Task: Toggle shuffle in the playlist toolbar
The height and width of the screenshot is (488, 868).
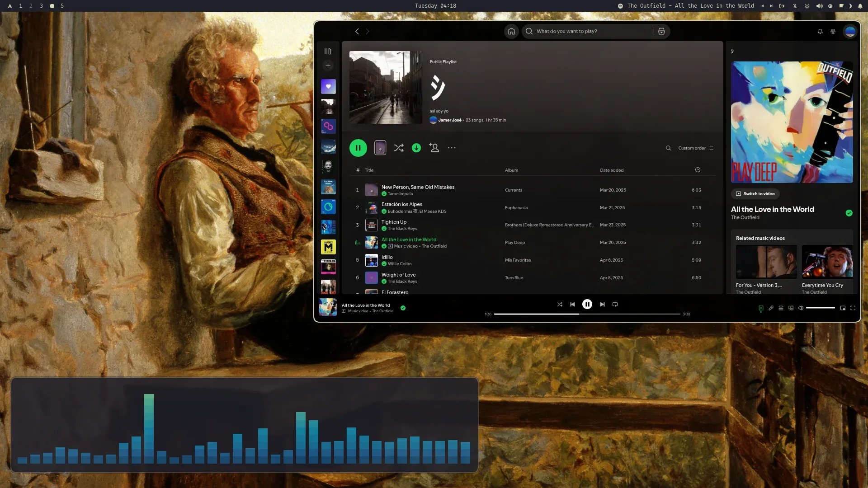Action: point(399,148)
